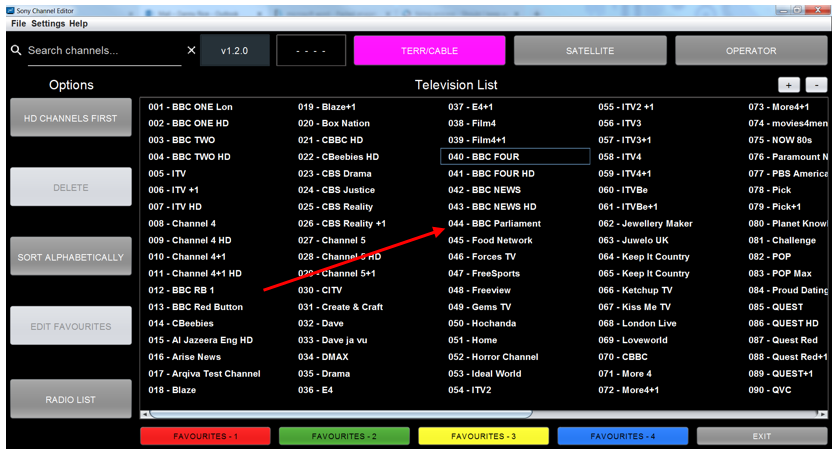Screen dimensions: 838x457
Task: Select channel 044 - BBC Parliament
Action: pyautogui.click(x=494, y=223)
